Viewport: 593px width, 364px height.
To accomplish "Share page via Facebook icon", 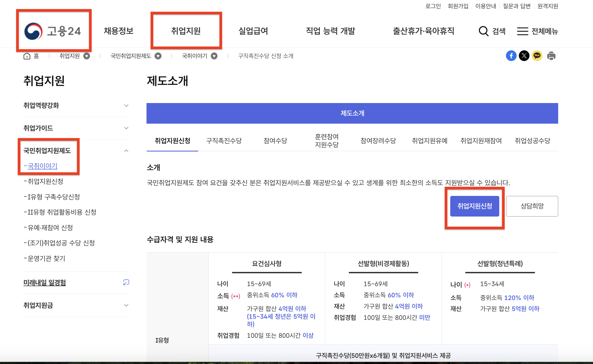I will pos(511,56).
